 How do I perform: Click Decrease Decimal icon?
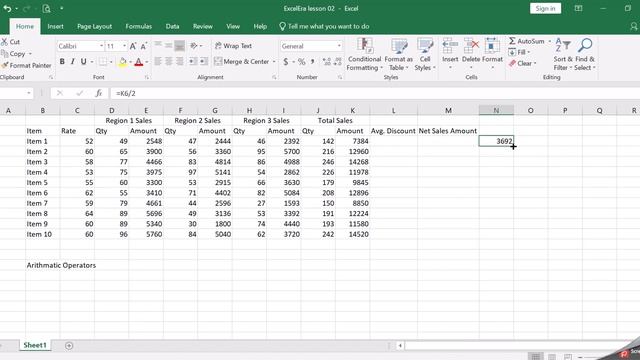338,62
